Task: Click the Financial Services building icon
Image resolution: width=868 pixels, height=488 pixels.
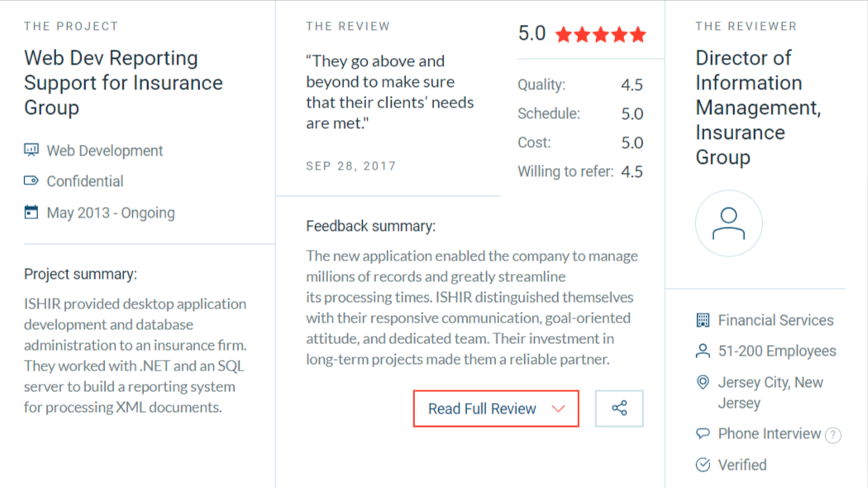Action: click(x=703, y=320)
